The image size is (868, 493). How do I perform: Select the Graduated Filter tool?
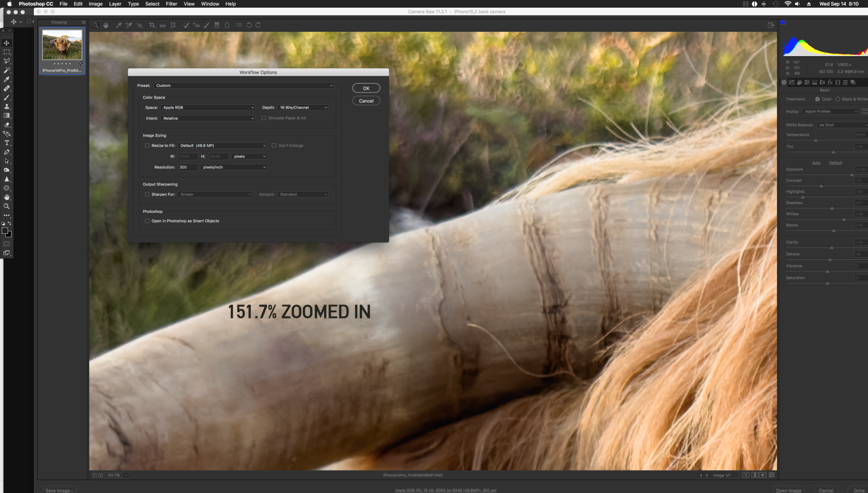[x=217, y=25]
